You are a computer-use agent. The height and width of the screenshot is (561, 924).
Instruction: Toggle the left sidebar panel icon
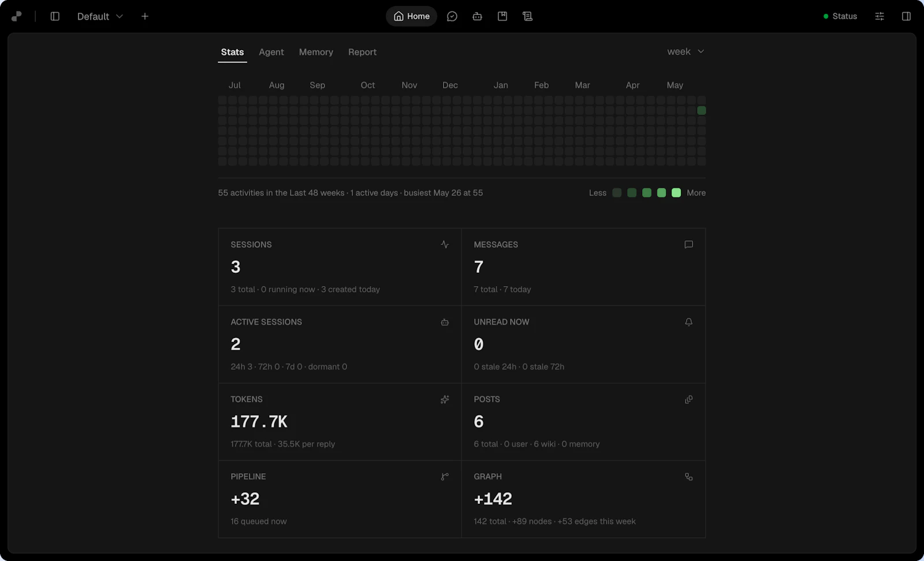point(55,16)
